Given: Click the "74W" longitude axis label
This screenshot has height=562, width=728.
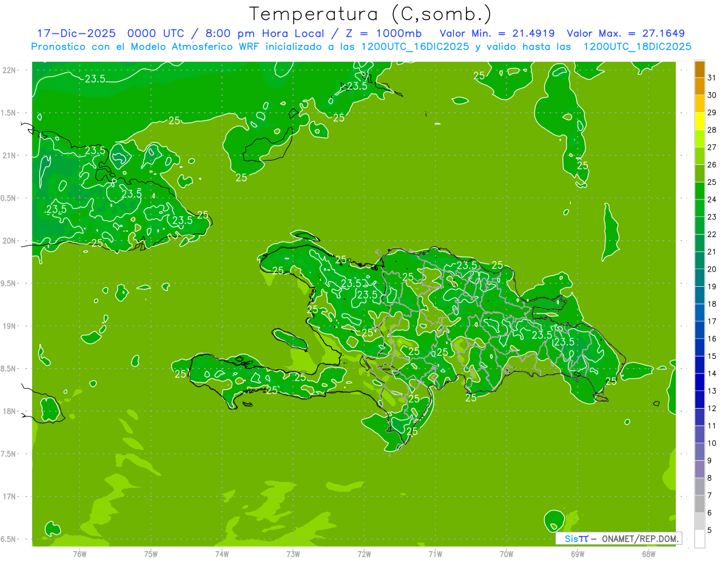Looking at the screenshot, I should point(221,554).
